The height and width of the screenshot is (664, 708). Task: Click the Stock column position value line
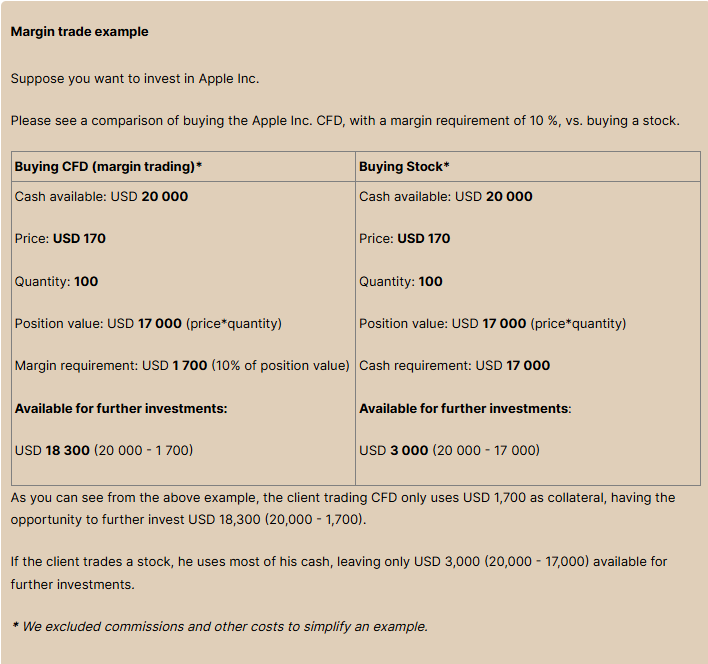click(x=492, y=323)
